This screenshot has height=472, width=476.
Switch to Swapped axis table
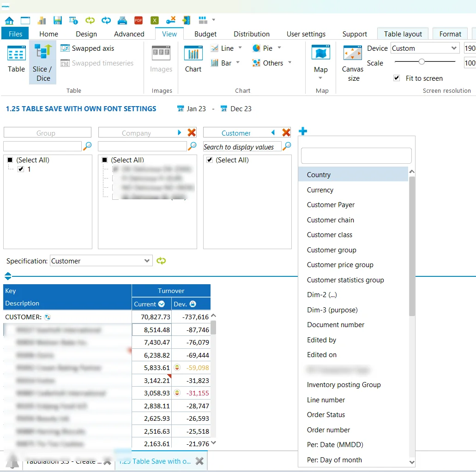click(x=87, y=48)
